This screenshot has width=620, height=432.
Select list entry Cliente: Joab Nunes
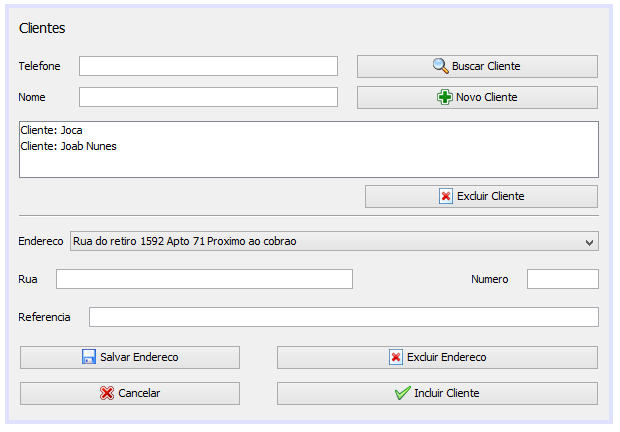tap(68, 146)
